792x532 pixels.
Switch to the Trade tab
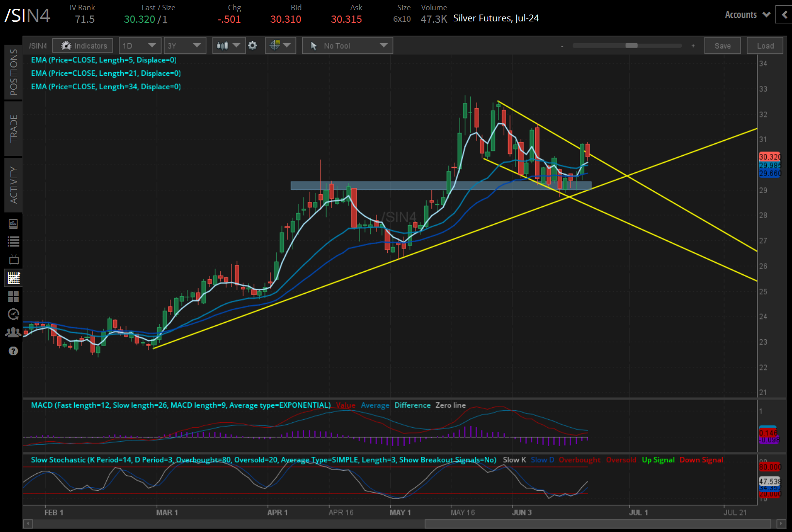click(14, 128)
